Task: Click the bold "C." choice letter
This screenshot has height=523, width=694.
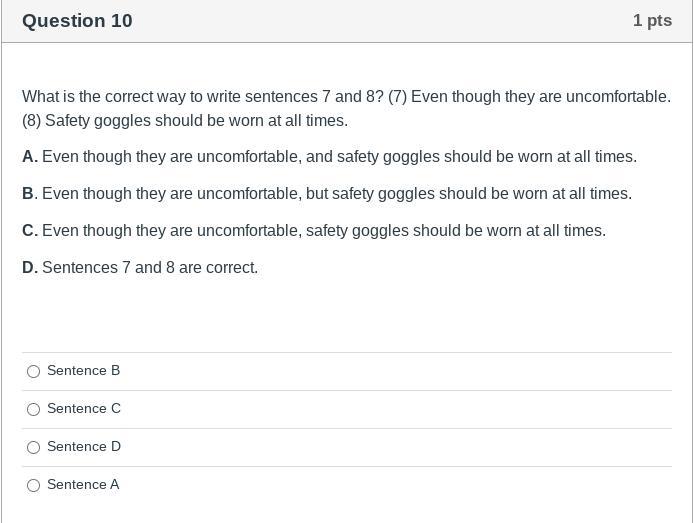Action: pyautogui.click(x=30, y=231)
